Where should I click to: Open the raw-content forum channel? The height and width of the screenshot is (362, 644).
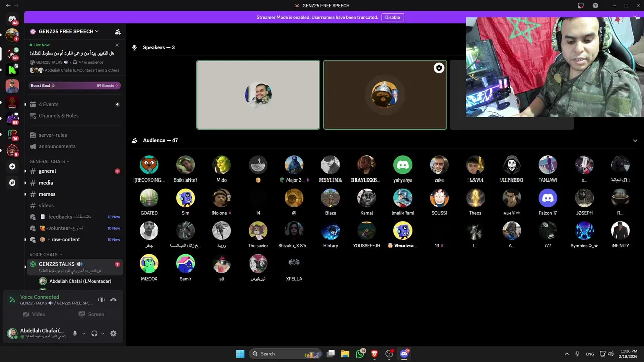(74, 239)
